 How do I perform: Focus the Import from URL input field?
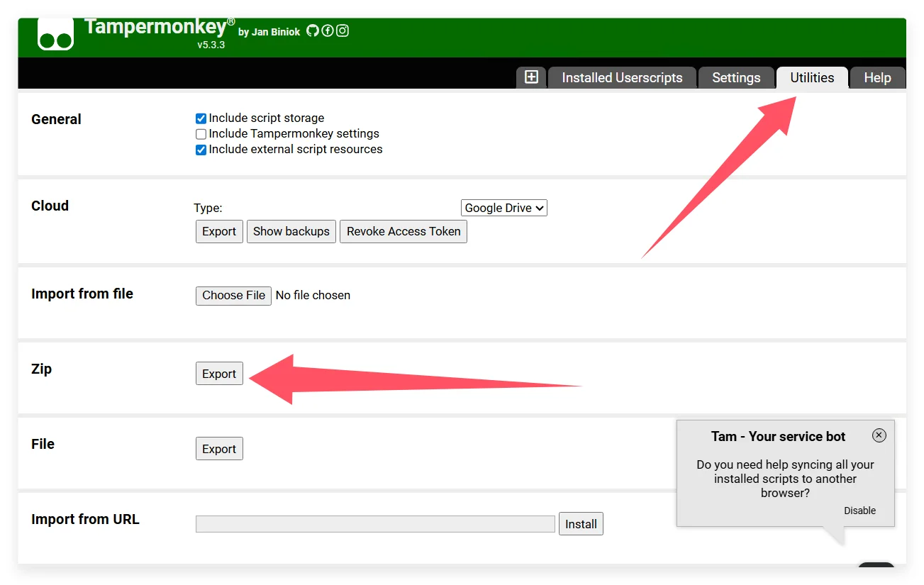[375, 524]
